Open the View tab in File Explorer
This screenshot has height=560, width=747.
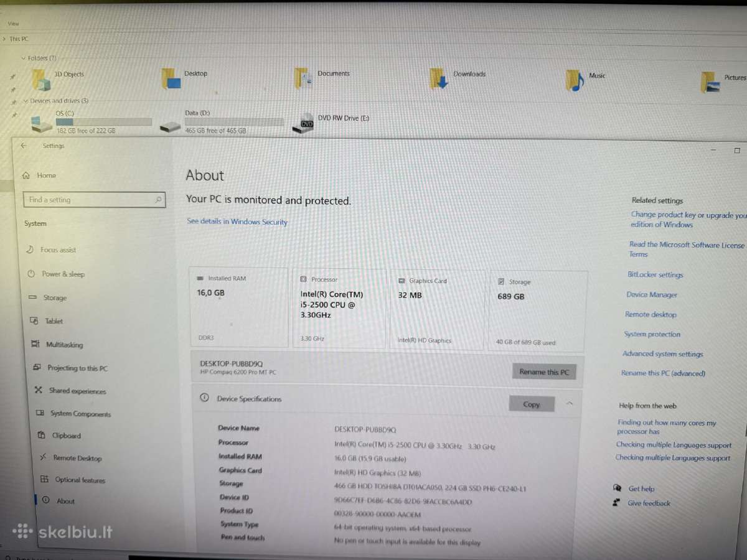coord(14,24)
